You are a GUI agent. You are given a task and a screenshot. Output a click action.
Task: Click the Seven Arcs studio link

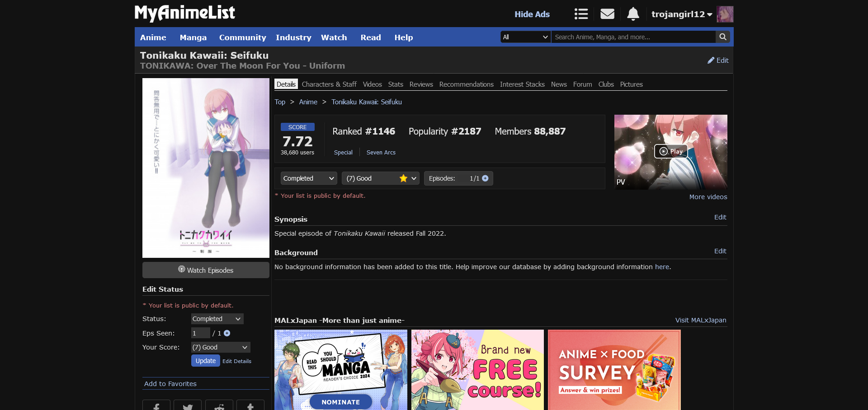[x=381, y=153]
